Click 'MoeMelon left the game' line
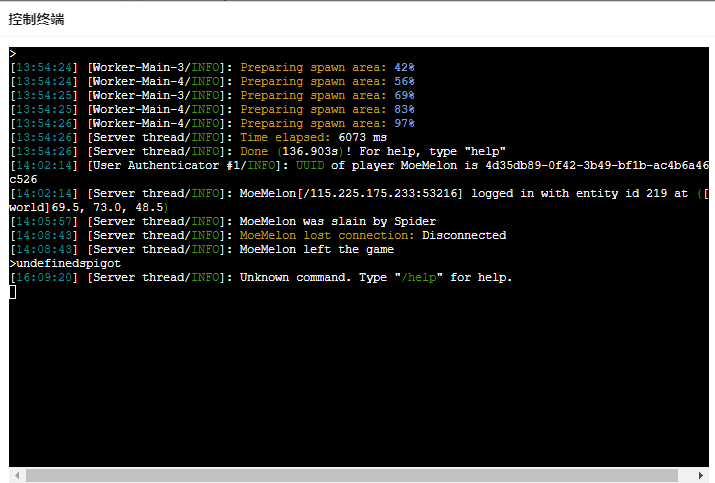 point(202,249)
